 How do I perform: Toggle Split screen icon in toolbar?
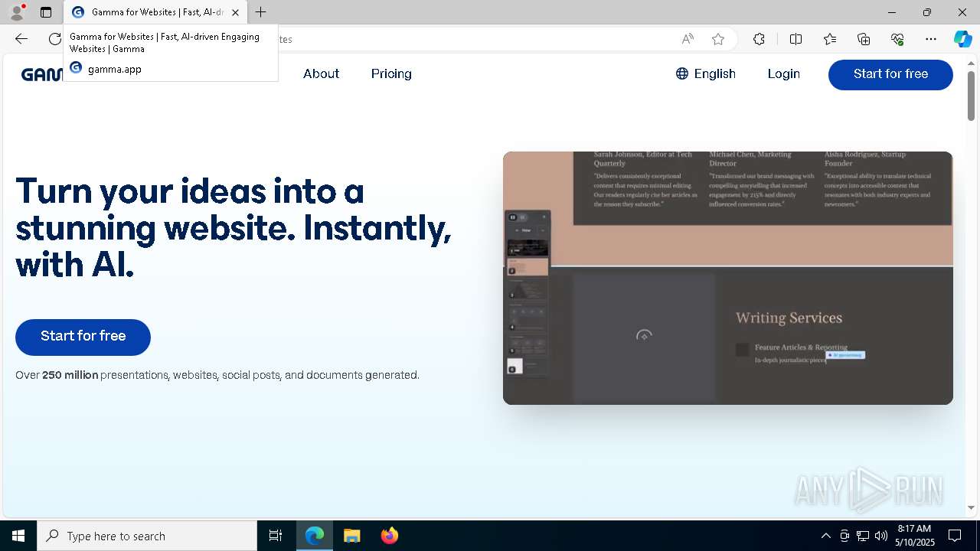point(795,39)
